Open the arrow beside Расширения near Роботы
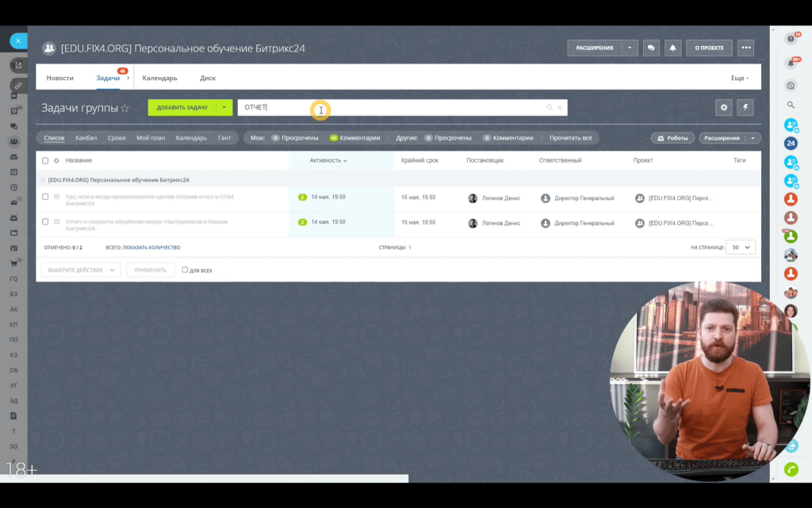The height and width of the screenshot is (508, 812). click(753, 138)
